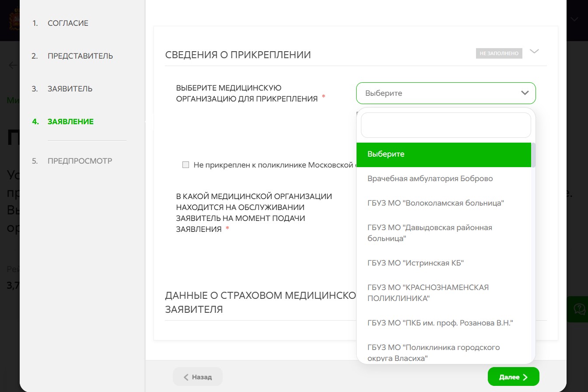Go to step 1 СОГЛАСИЕ
Viewport: 588px width, 392px height.
tap(68, 23)
